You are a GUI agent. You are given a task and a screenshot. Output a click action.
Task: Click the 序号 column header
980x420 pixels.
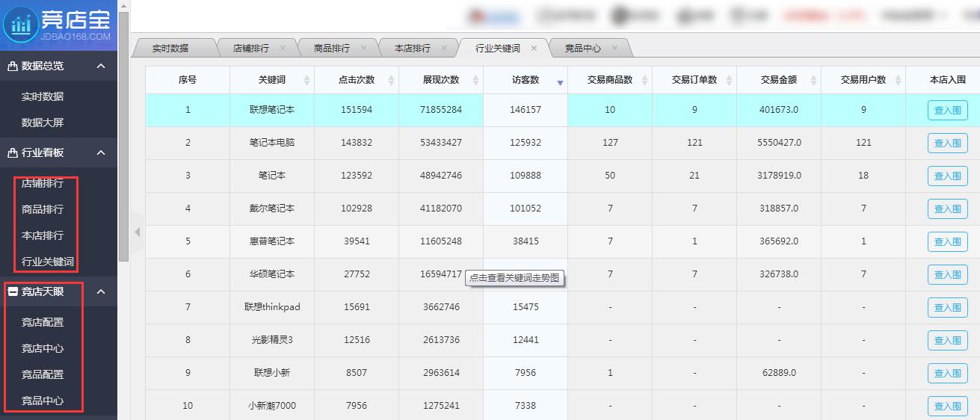pos(188,80)
